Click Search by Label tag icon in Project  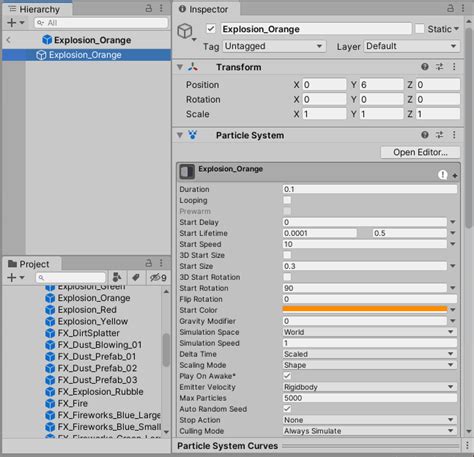tap(136, 277)
